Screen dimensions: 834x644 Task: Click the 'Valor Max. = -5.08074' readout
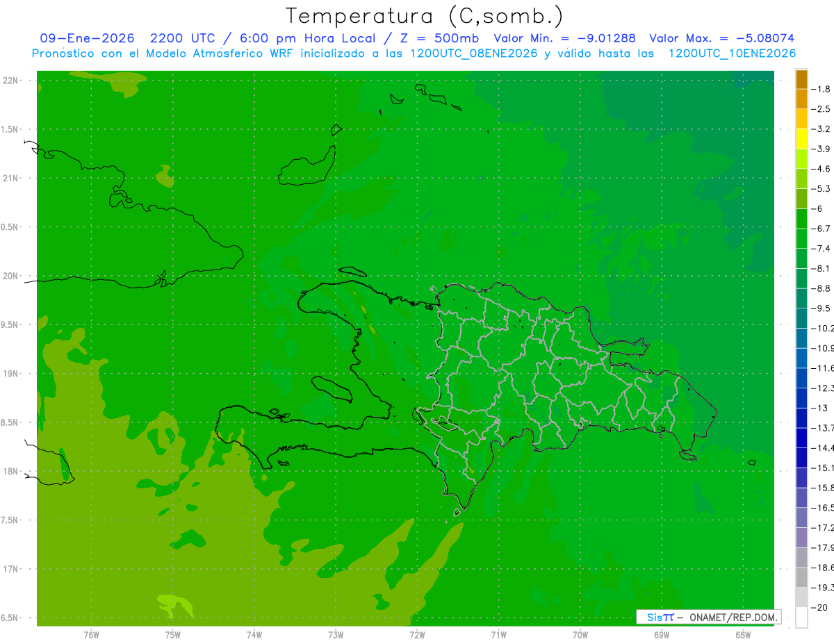click(721, 38)
